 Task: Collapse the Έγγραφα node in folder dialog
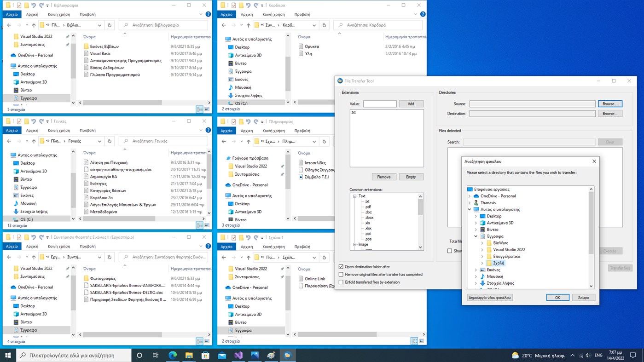click(476, 236)
